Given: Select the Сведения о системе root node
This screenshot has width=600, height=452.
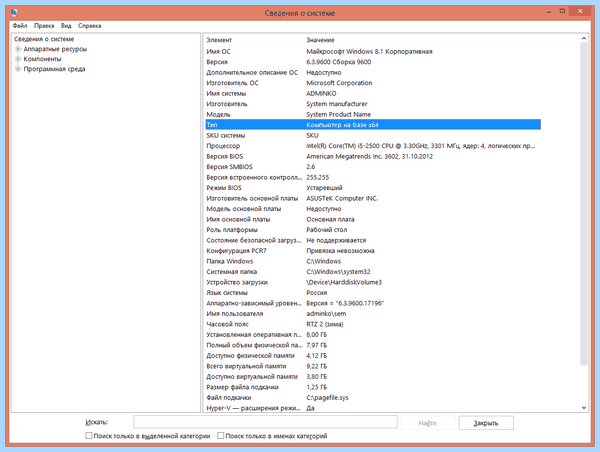Looking at the screenshot, I should pos(44,39).
